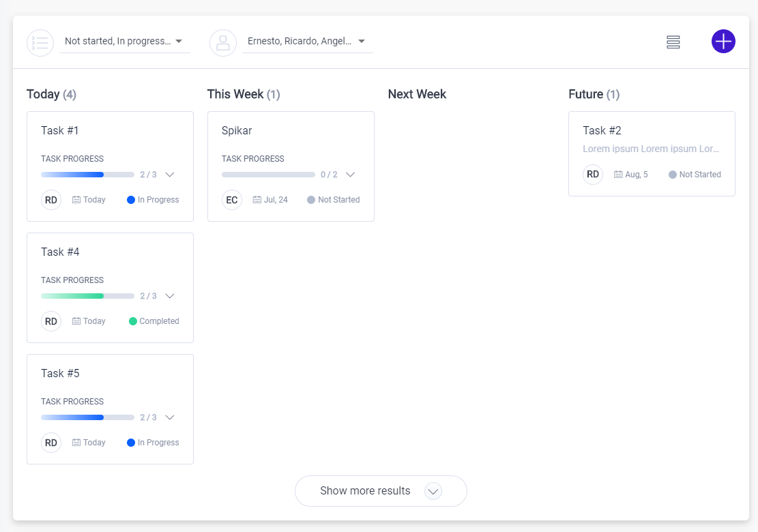Viewport: 758px width, 532px height.
Task: Expand Task #5 progress details chevron
Action: click(x=170, y=417)
